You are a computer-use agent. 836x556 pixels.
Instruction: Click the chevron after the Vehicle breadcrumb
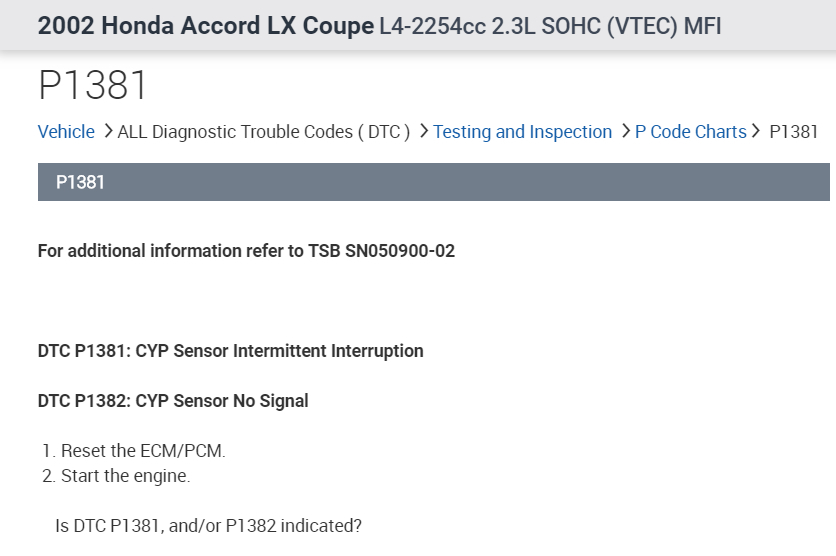click(106, 131)
